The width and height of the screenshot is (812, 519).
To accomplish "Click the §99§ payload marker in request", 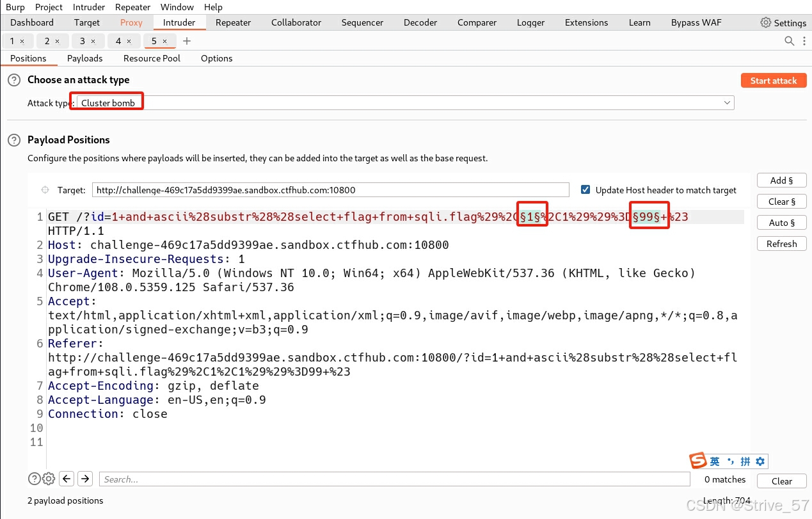I will pos(646,217).
